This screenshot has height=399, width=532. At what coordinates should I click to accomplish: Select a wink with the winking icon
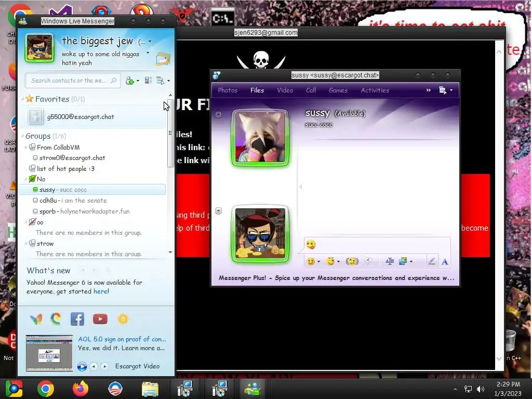(330, 261)
